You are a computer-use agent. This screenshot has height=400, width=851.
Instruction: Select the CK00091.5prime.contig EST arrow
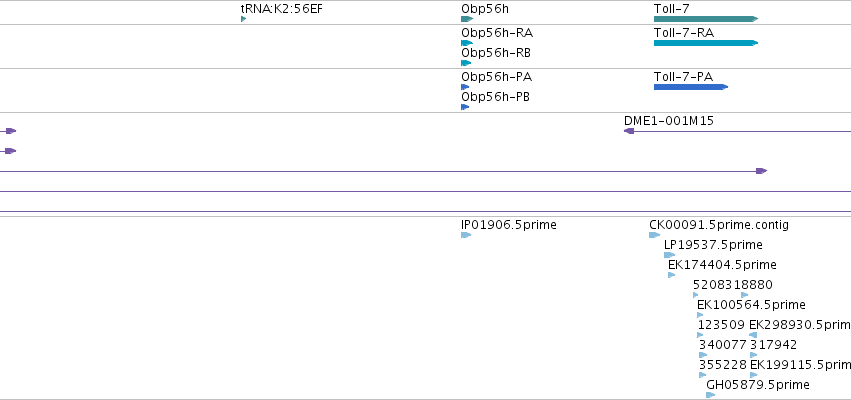point(655,235)
